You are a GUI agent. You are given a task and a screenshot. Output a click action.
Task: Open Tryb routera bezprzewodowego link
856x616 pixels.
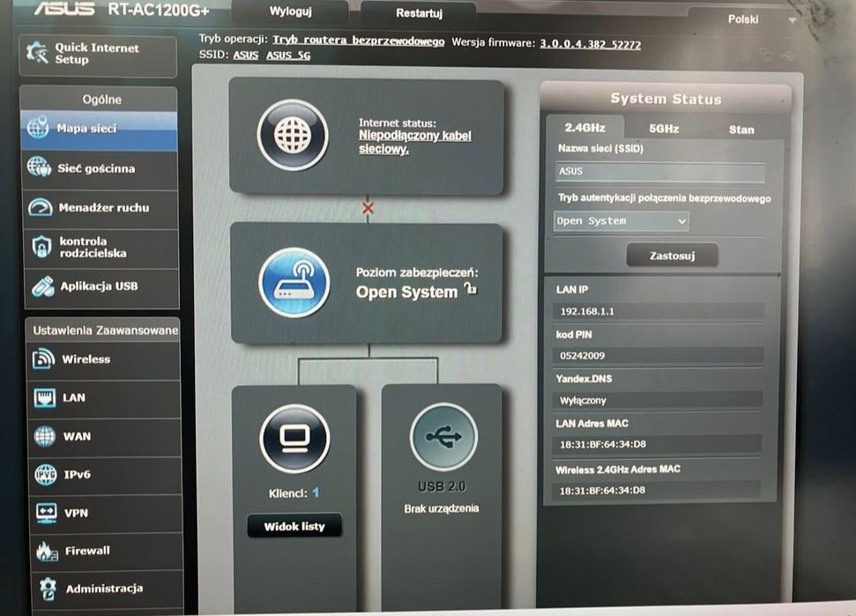[x=359, y=41]
